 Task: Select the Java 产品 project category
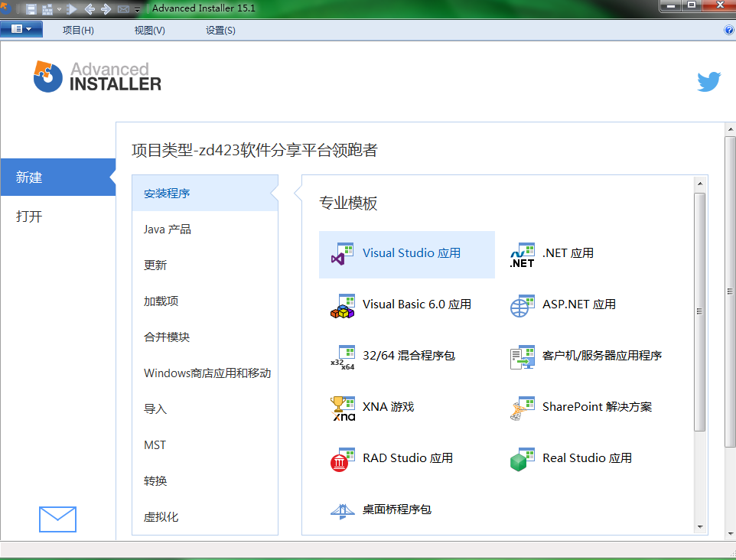[x=167, y=230]
